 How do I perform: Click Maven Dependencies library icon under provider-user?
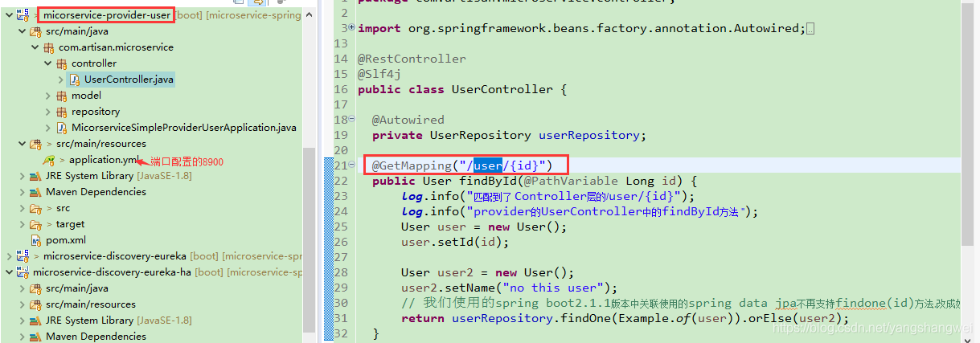[35, 192]
